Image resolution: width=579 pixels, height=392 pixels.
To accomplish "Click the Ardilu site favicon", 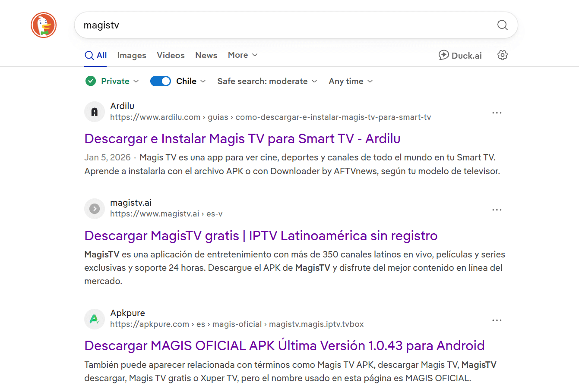I will (95, 112).
